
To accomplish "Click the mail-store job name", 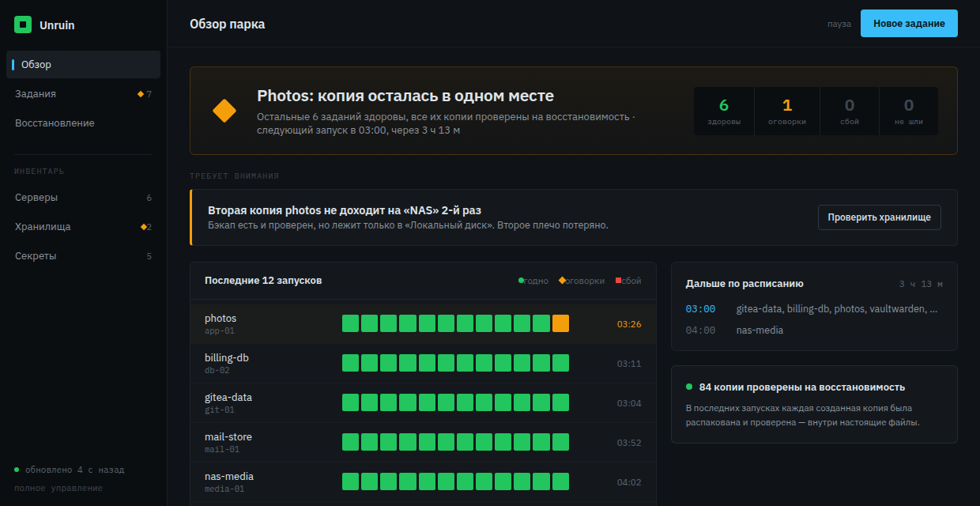I will 228,437.
